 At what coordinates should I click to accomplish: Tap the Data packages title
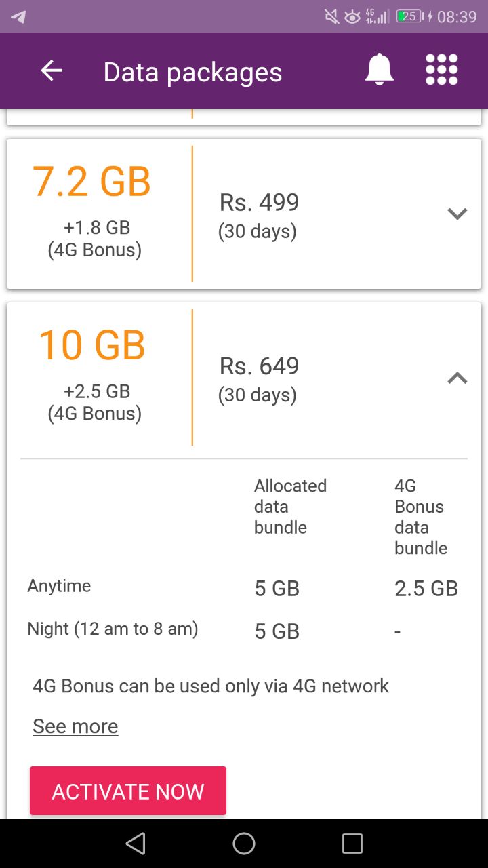192,72
